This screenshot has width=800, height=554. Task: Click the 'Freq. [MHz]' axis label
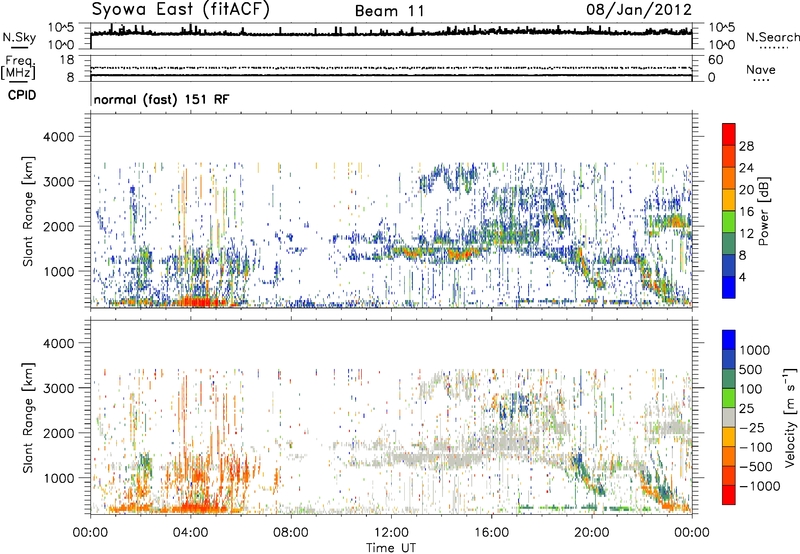pos(18,67)
